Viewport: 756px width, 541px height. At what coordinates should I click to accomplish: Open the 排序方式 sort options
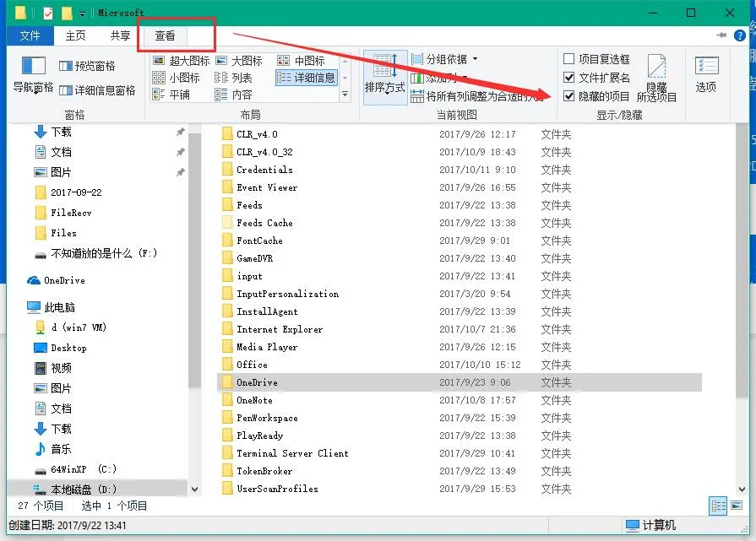pos(385,76)
